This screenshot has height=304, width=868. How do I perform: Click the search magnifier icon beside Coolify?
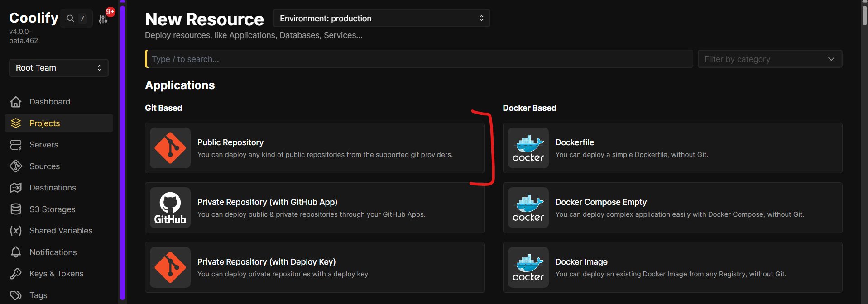[70, 19]
